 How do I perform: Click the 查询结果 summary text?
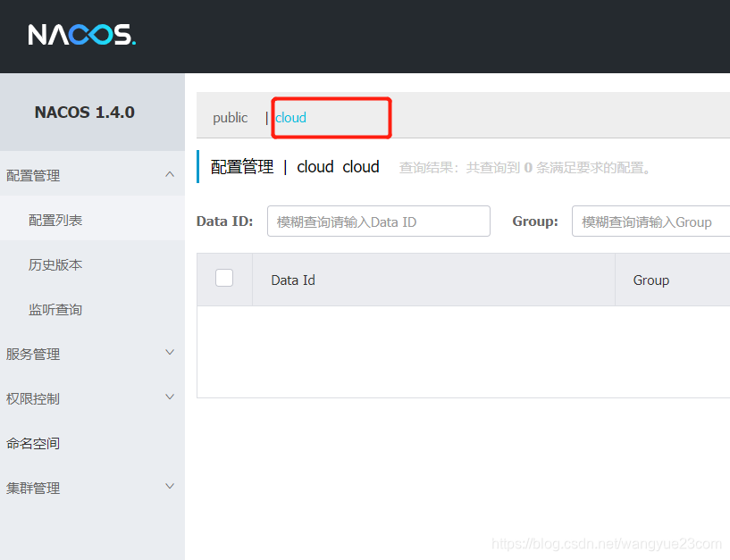click(524, 167)
